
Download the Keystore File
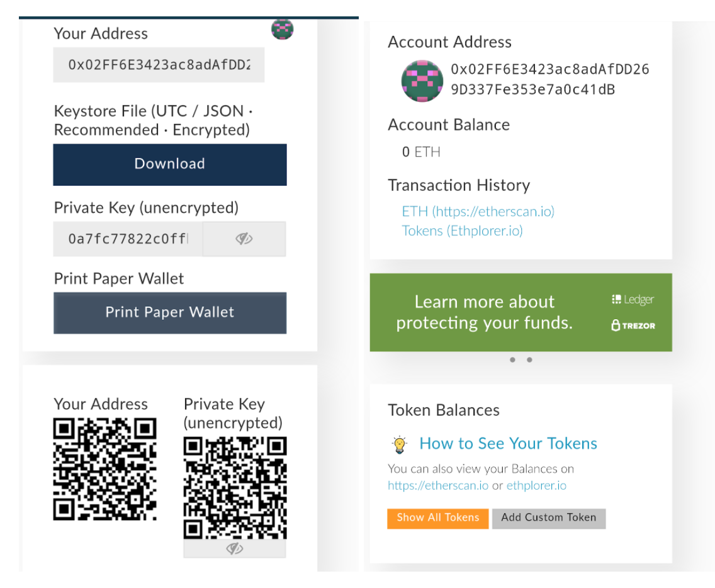coord(170,165)
